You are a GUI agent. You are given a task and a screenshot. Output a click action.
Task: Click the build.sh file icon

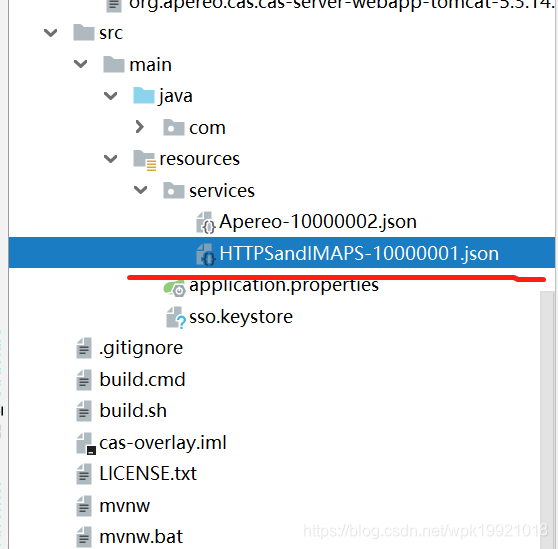84,411
